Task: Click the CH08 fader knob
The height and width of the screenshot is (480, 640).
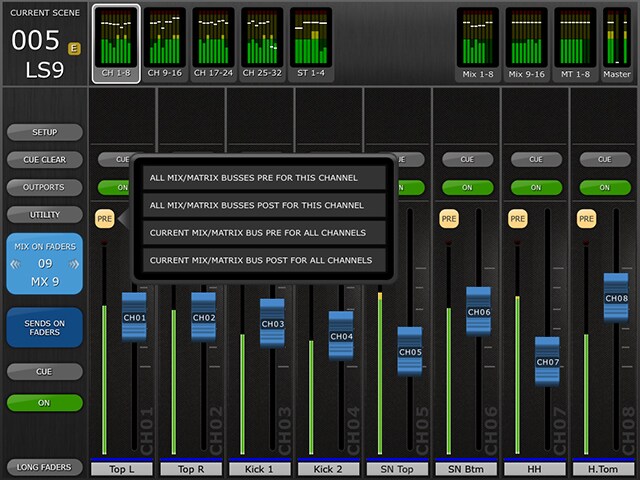Action: pos(616,298)
